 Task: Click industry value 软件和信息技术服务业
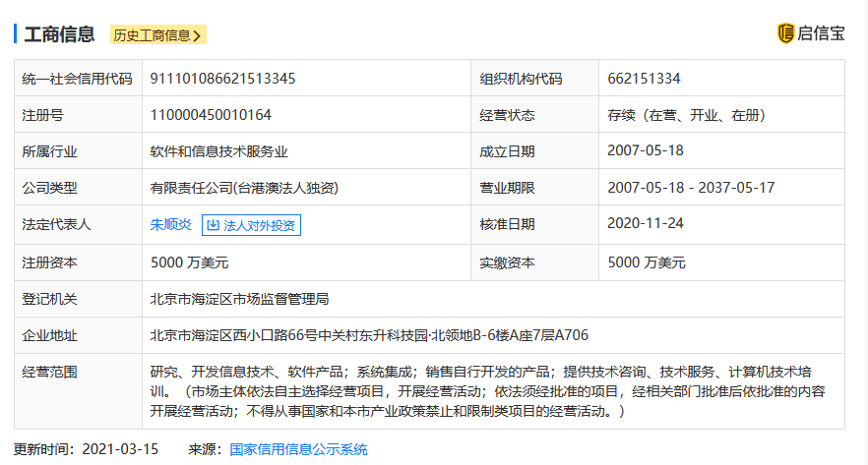point(219,151)
